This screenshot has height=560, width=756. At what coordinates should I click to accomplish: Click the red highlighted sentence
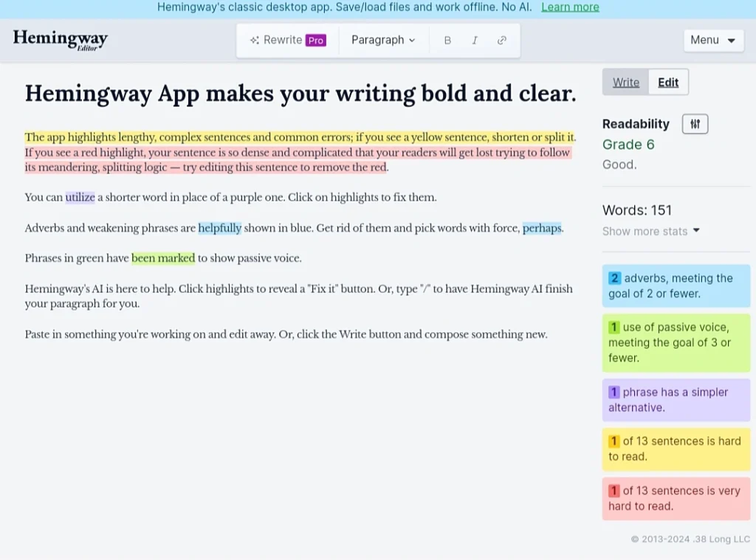coord(298,160)
